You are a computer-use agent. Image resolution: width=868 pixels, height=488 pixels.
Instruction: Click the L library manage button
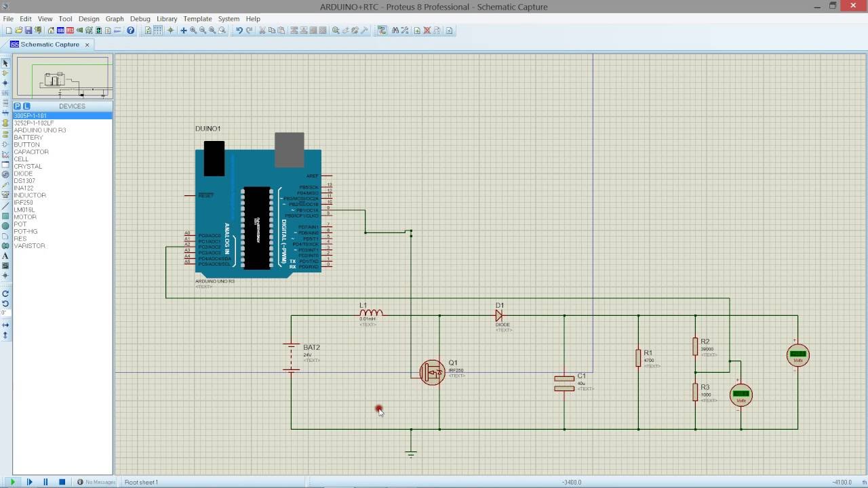26,106
